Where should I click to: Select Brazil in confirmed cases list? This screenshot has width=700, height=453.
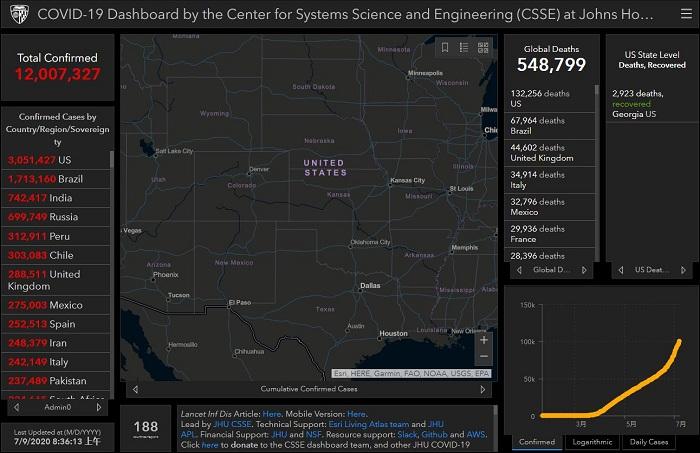(56, 178)
